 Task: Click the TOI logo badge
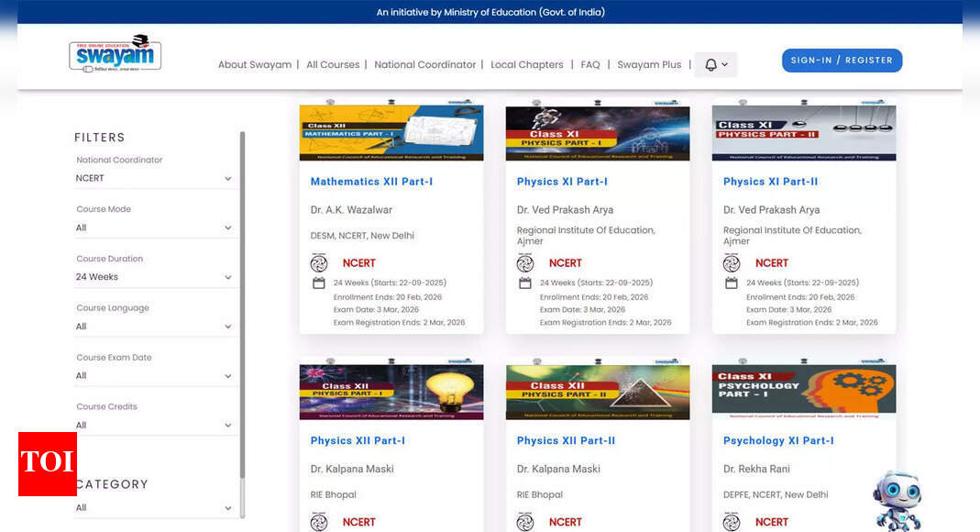click(48, 463)
